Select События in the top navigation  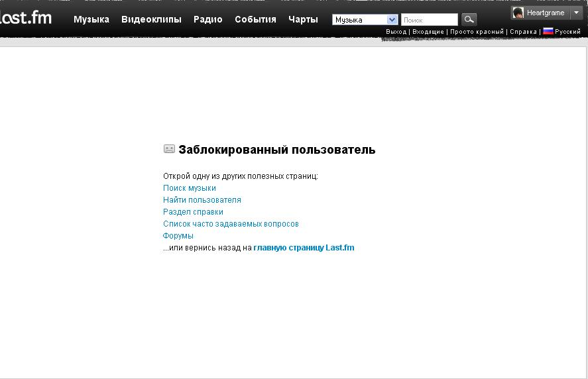coord(255,19)
